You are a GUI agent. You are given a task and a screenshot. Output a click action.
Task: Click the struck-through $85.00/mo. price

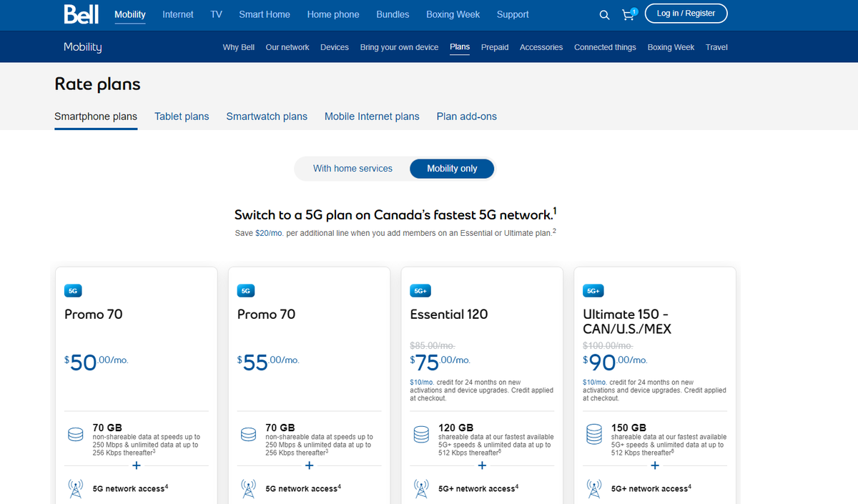click(433, 345)
